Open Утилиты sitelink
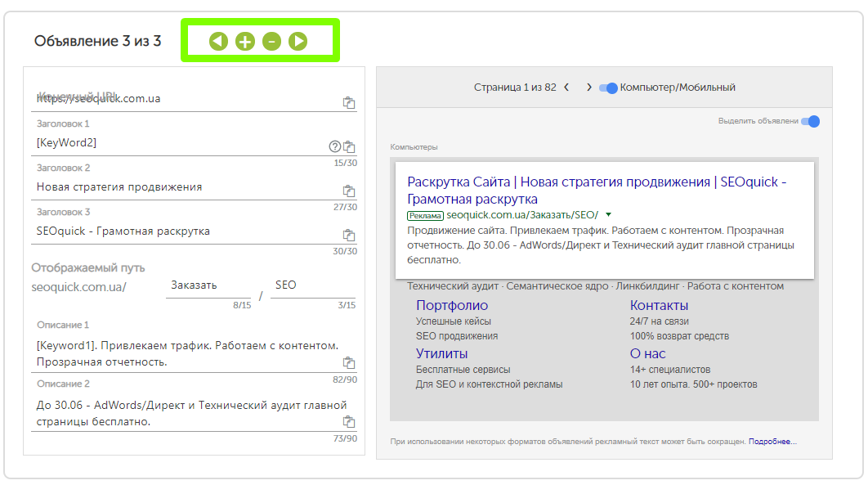This screenshot has height=485, width=868. click(441, 353)
